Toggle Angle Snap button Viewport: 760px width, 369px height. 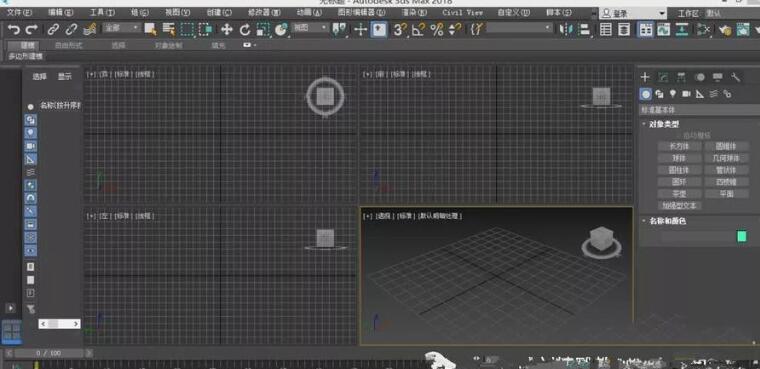tap(418, 30)
